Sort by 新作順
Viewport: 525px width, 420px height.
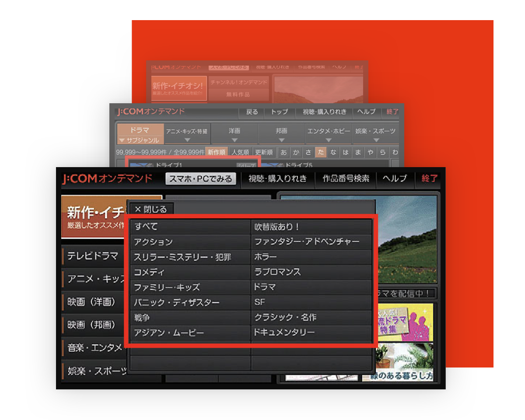[x=217, y=153]
